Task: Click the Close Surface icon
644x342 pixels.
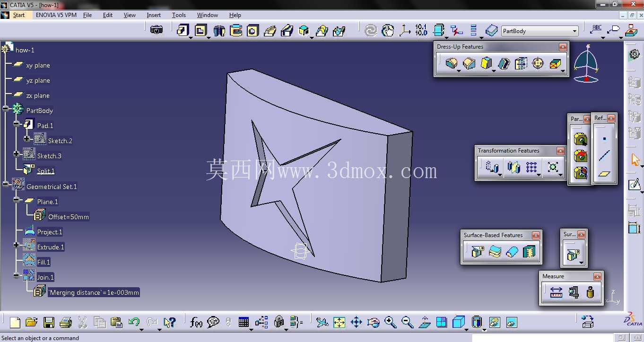Action: pyautogui.click(x=512, y=252)
